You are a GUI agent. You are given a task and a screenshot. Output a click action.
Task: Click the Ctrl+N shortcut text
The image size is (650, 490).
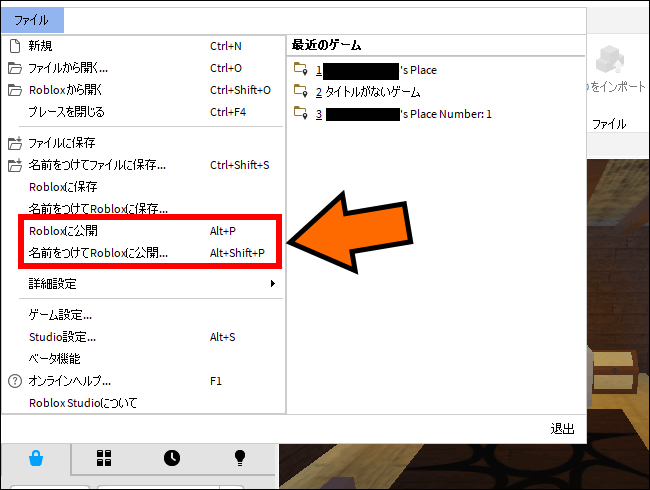(x=226, y=46)
